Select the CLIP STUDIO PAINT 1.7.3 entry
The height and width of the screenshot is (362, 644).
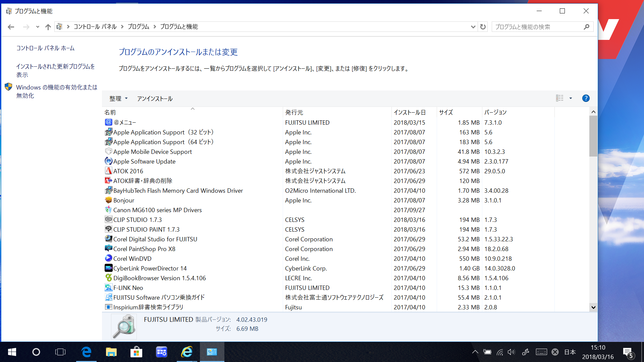146,230
